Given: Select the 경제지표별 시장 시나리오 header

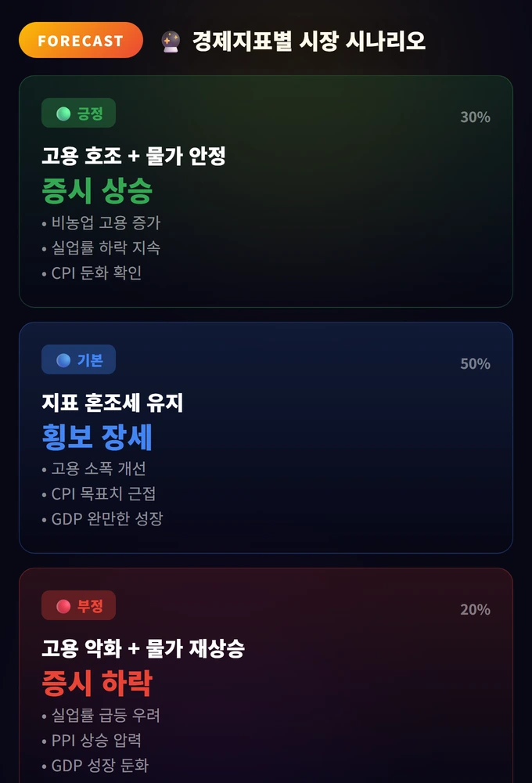Looking at the screenshot, I should coord(308,41).
